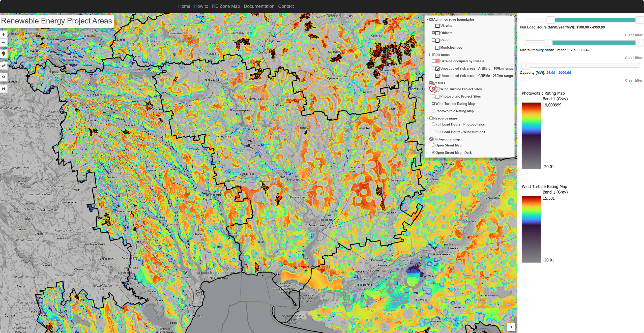Click the binoculars icon on map
This screenshot has width=644, height=333.
coord(4,89)
